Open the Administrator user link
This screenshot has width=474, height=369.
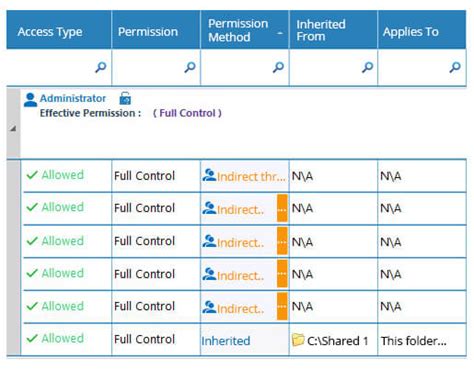73,98
